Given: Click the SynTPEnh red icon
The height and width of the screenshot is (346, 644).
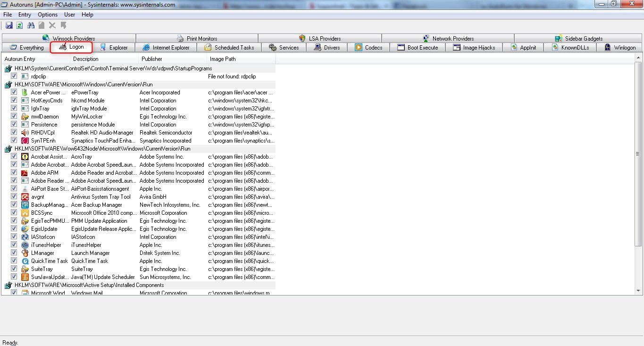Looking at the screenshot, I should tap(25, 141).
